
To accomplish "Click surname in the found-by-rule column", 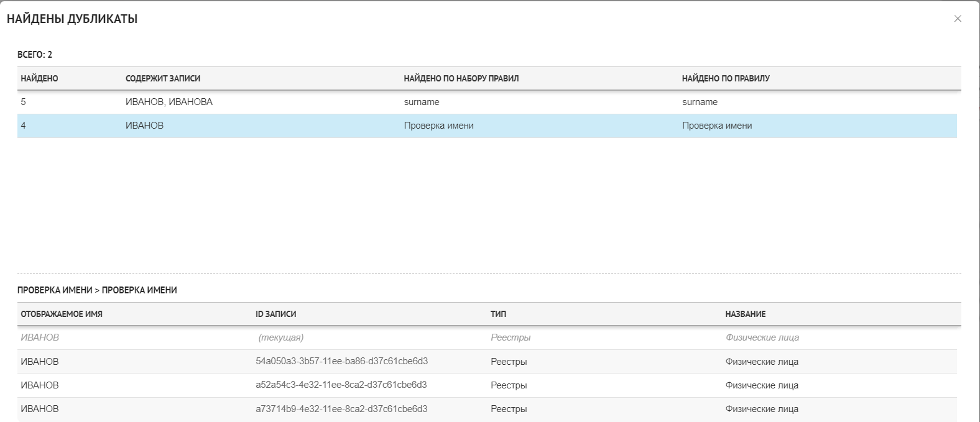I will [700, 102].
